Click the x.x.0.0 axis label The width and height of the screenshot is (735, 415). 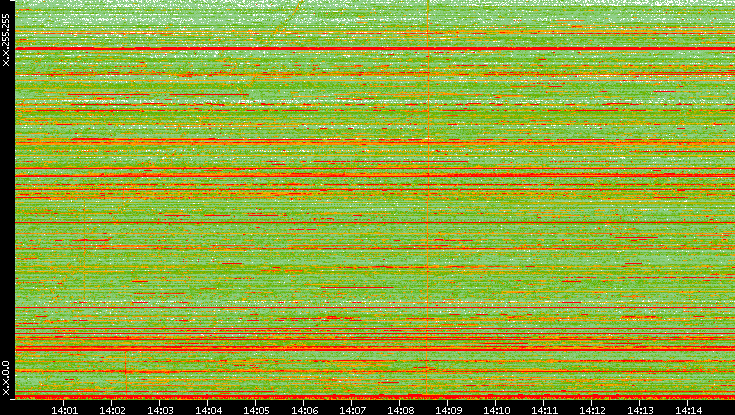click(x=6, y=378)
